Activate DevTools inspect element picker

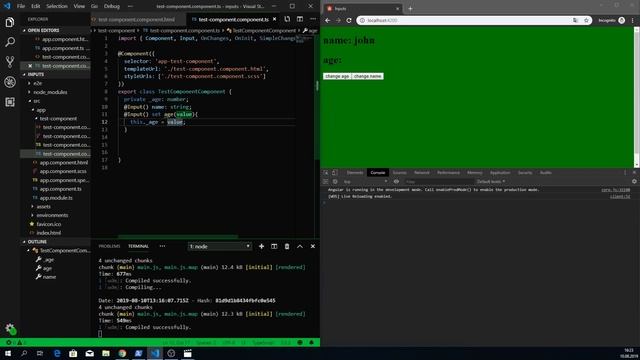coord(326,173)
